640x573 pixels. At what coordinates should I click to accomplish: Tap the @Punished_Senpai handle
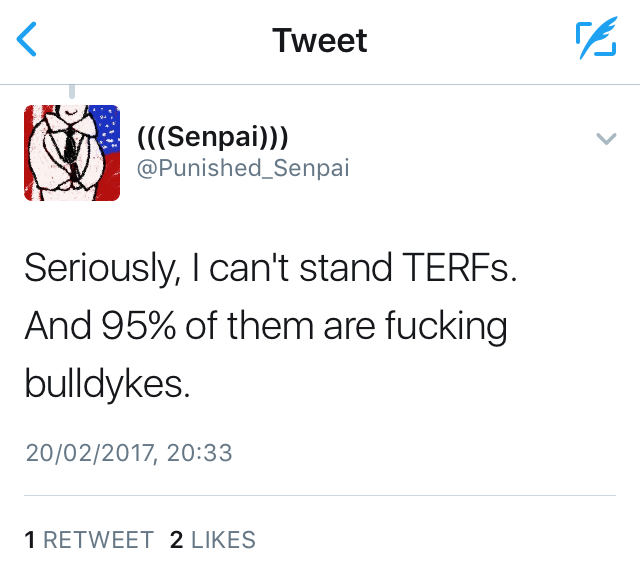click(x=242, y=168)
